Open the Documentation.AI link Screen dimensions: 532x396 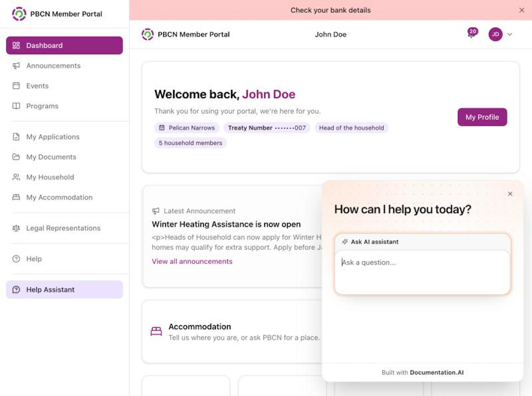pos(437,372)
